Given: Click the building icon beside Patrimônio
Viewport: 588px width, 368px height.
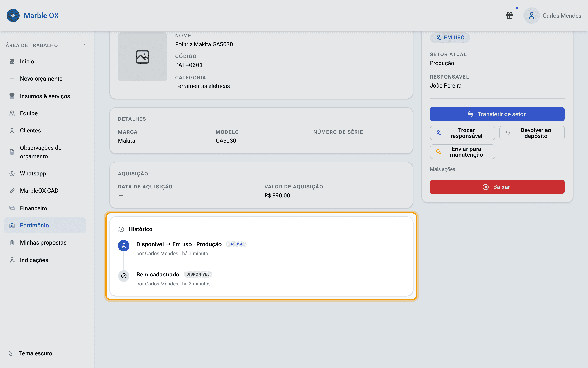Looking at the screenshot, I should [x=12, y=226].
